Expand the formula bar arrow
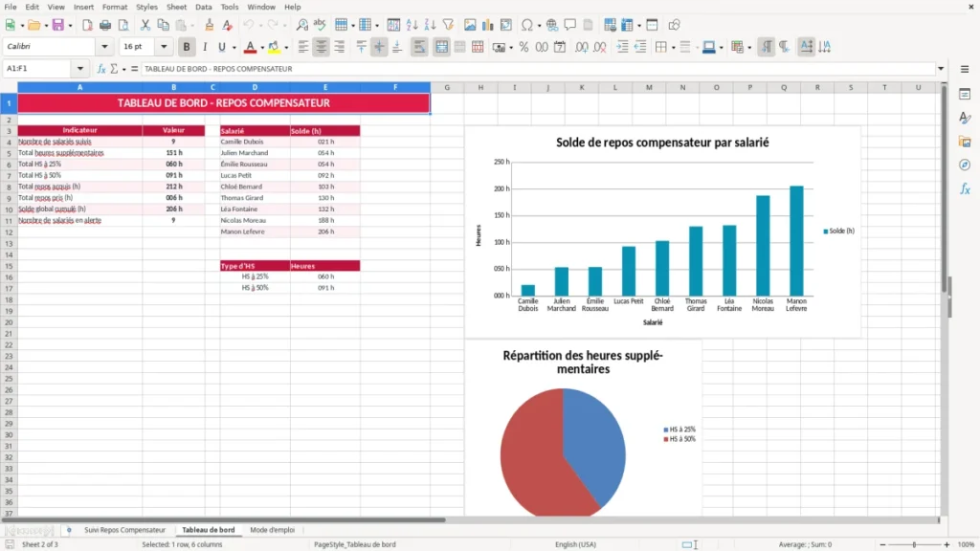980x551 pixels. pos(941,69)
